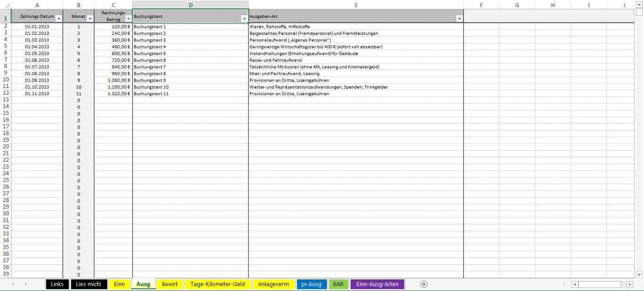The image size is (644, 291).
Task: Expand Rechnungs-Betrag filter dropdown
Action: [128, 19]
